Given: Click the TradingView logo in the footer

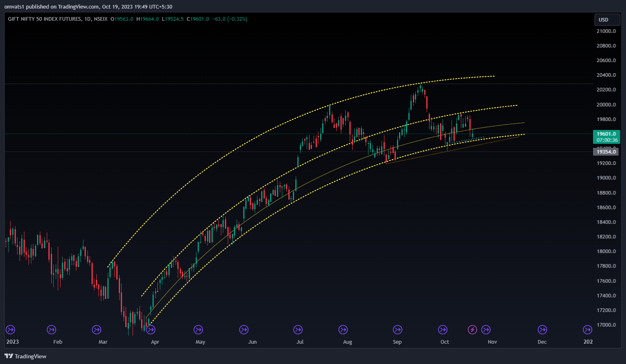Looking at the screenshot, I should (x=25, y=356).
